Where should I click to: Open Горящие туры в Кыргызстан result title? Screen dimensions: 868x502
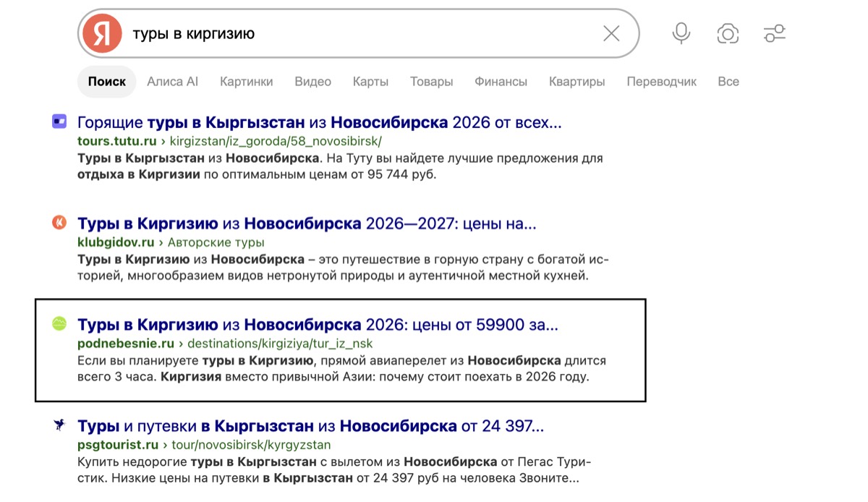tap(319, 122)
